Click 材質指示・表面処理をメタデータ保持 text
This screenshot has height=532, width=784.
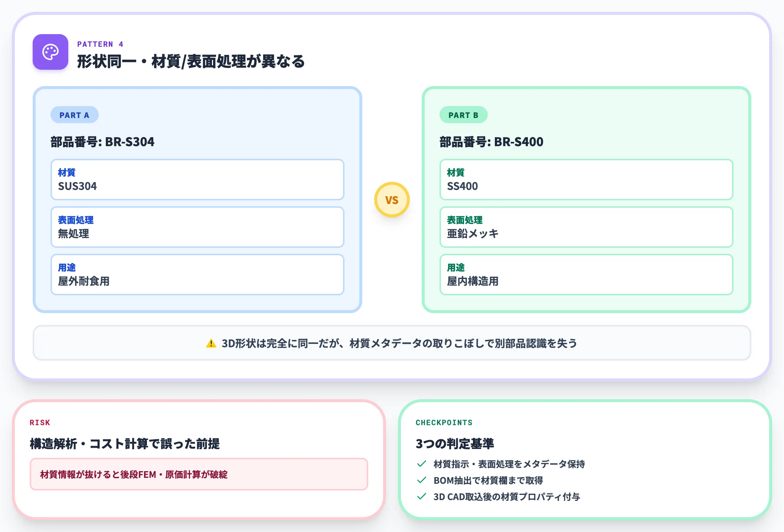click(509, 464)
